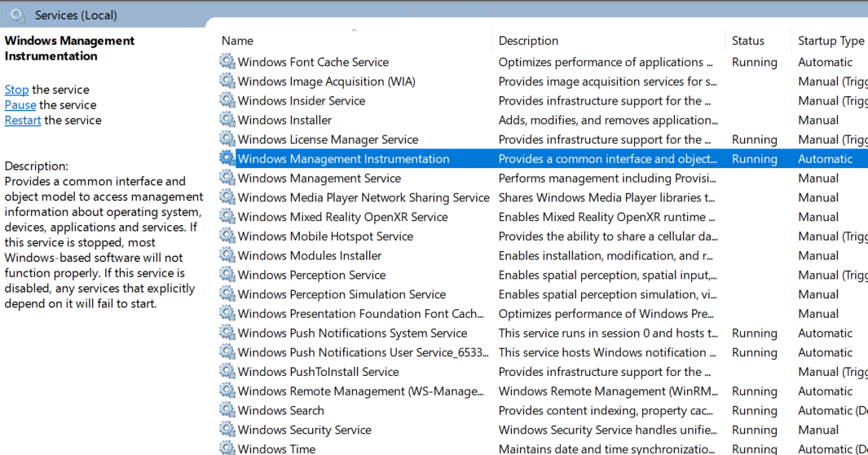
Task: Select the Windows Management Instrumentation gear icon
Action: click(x=227, y=158)
